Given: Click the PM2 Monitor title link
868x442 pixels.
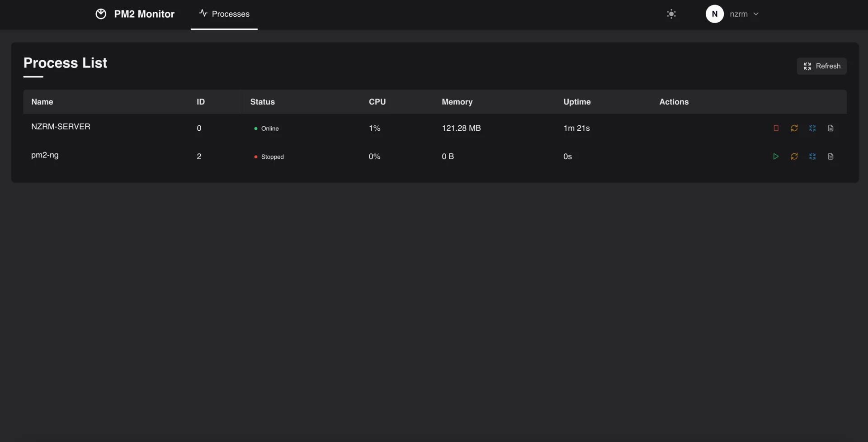Looking at the screenshot, I should pyautogui.click(x=144, y=14).
